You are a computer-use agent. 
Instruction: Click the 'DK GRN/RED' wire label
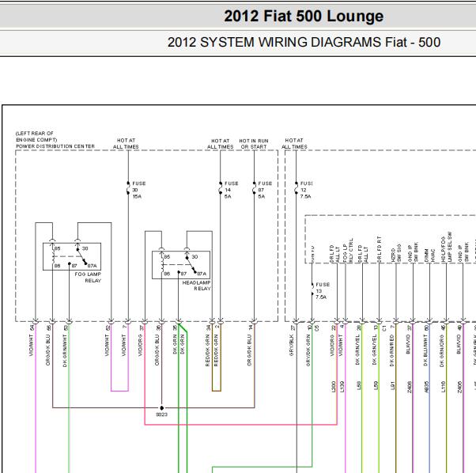click(391, 350)
